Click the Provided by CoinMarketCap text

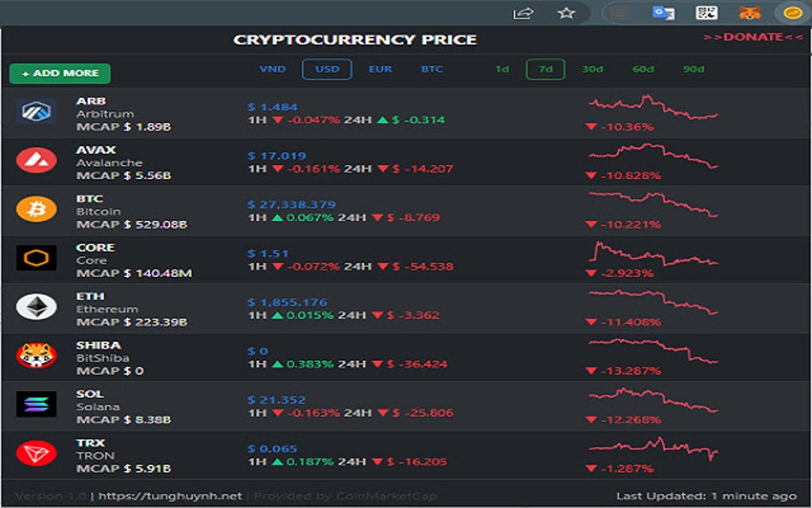point(345,496)
